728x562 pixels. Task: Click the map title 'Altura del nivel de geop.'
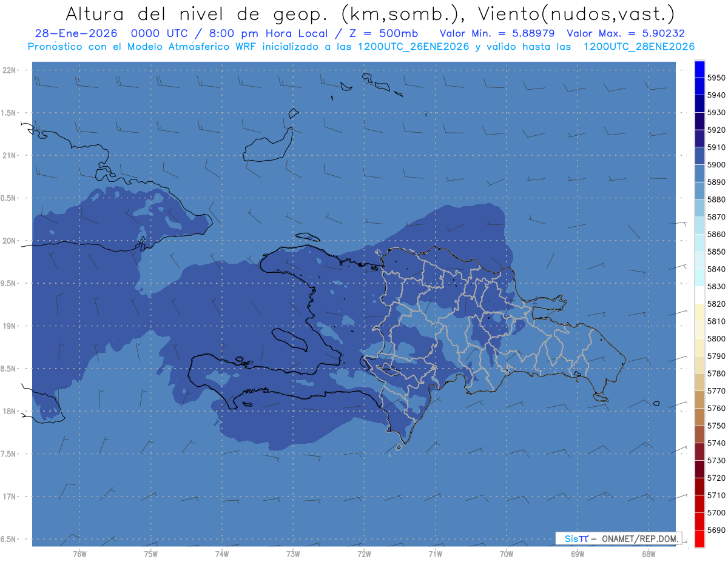point(197,13)
